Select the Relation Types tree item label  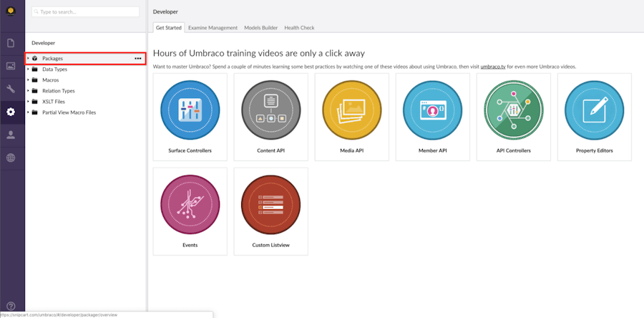coord(59,90)
